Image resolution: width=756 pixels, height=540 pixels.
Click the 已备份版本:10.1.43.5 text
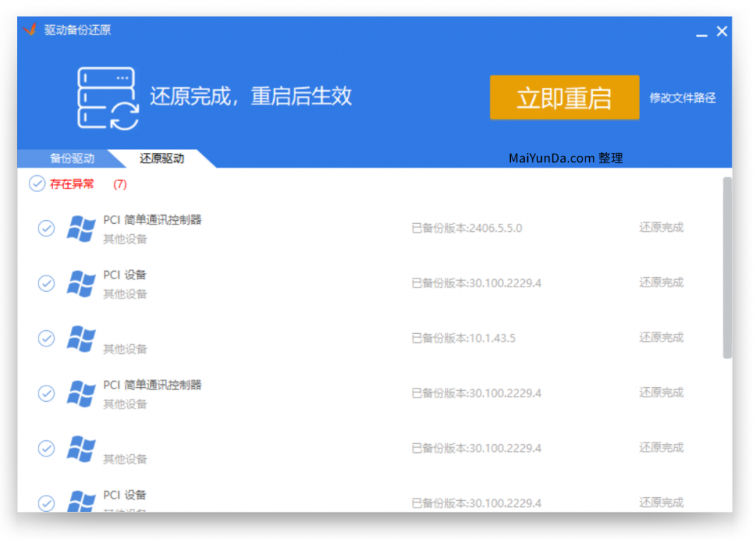pos(464,338)
